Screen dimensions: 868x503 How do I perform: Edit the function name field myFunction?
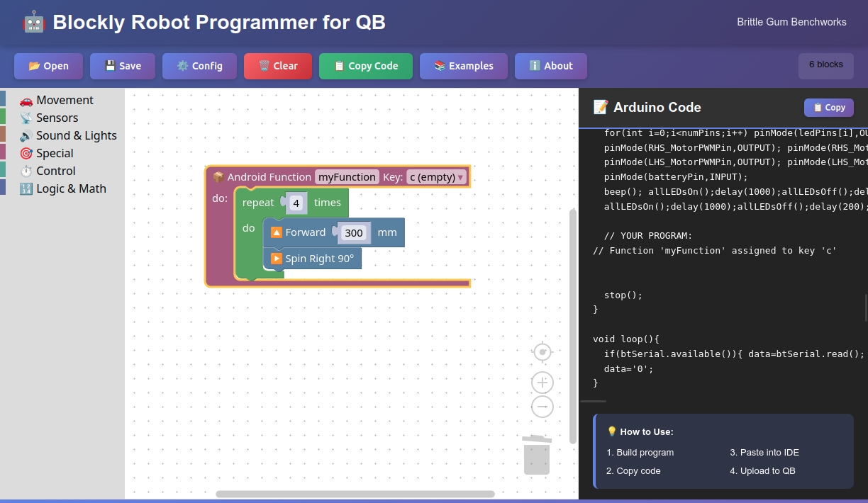347,177
